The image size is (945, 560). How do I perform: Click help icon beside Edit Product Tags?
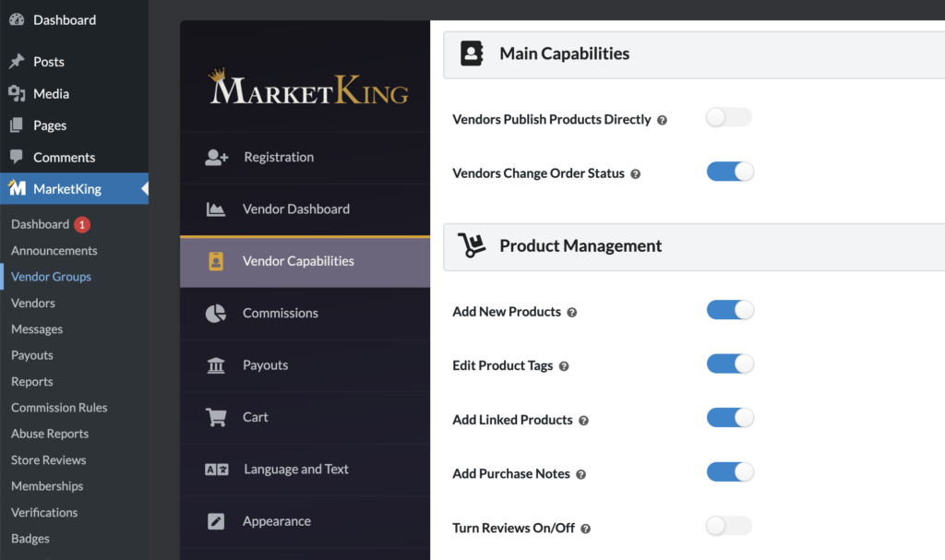(564, 366)
